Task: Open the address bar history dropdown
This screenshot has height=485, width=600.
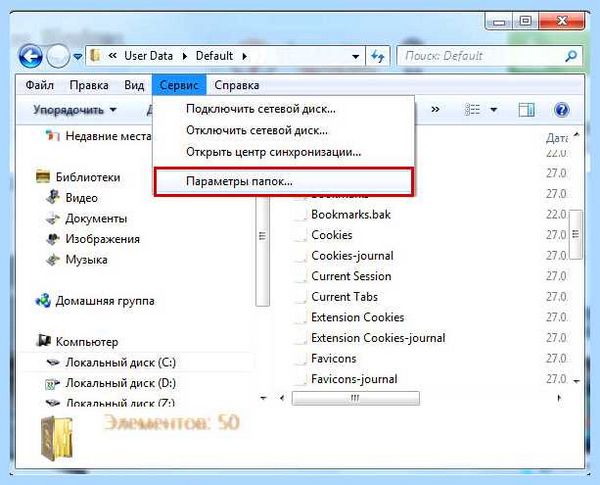Action: [x=355, y=57]
